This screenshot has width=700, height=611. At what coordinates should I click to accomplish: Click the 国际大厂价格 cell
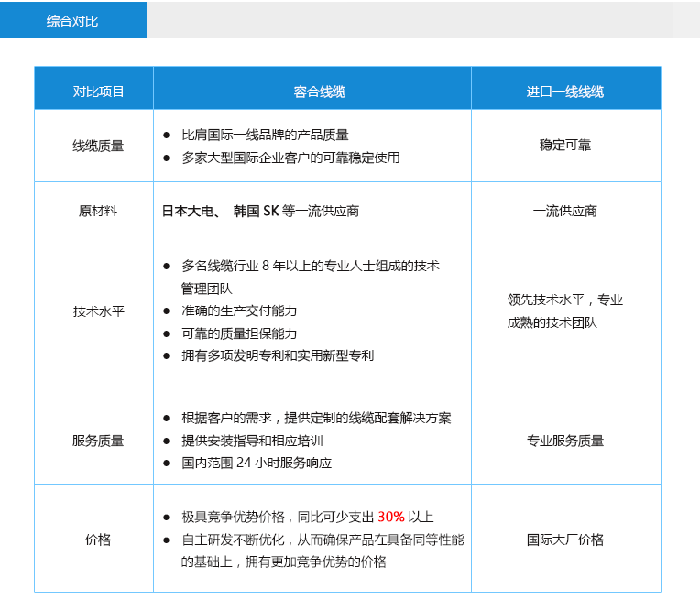coord(564,540)
